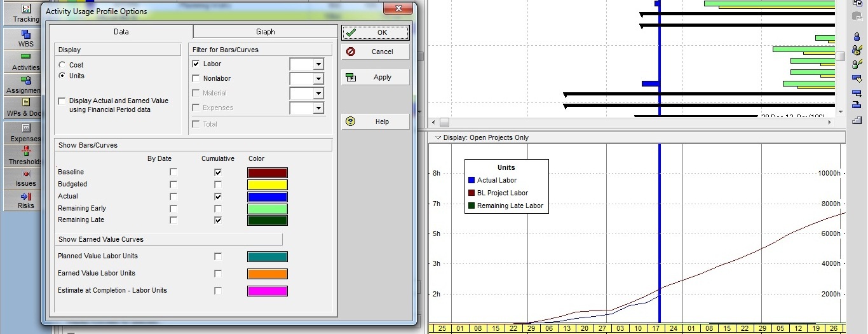Screen dimensions: 868x334
Task: Check Budgeted Cumulative checkbox
Action: [218, 184]
